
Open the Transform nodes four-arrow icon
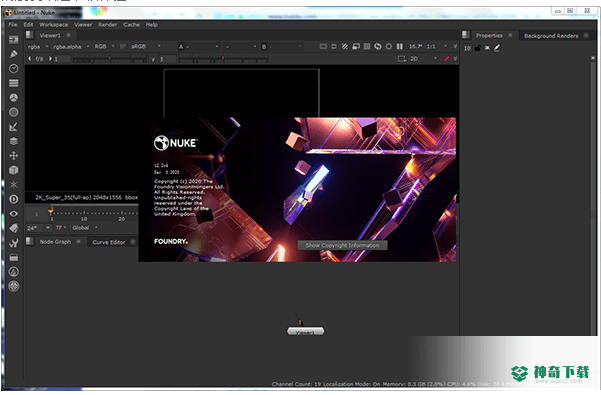[14, 156]
